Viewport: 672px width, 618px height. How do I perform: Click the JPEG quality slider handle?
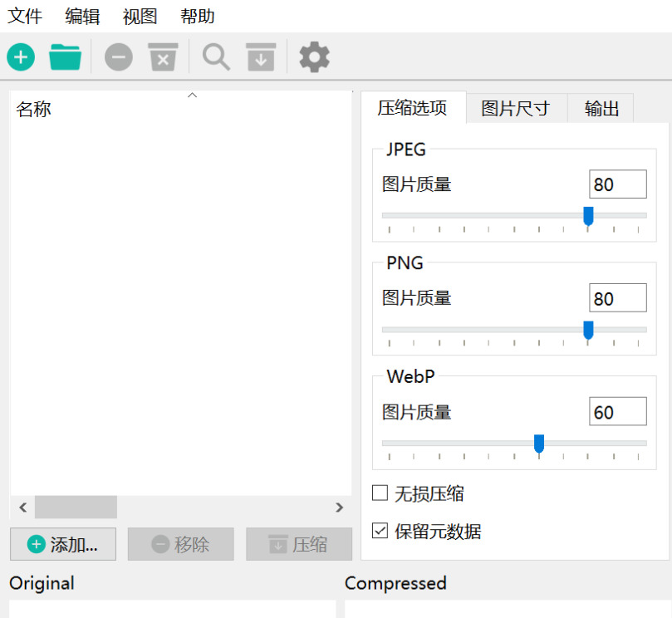point(588,216)
